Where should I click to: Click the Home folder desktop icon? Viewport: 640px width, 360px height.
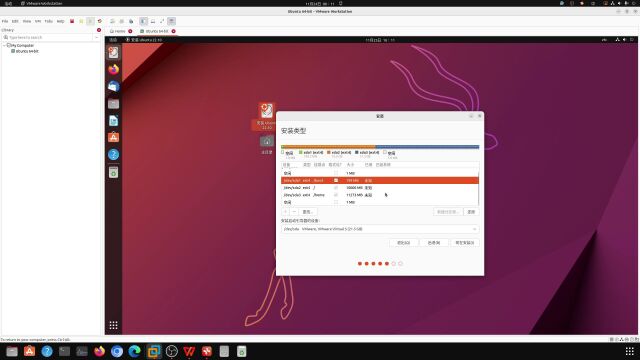267,144
